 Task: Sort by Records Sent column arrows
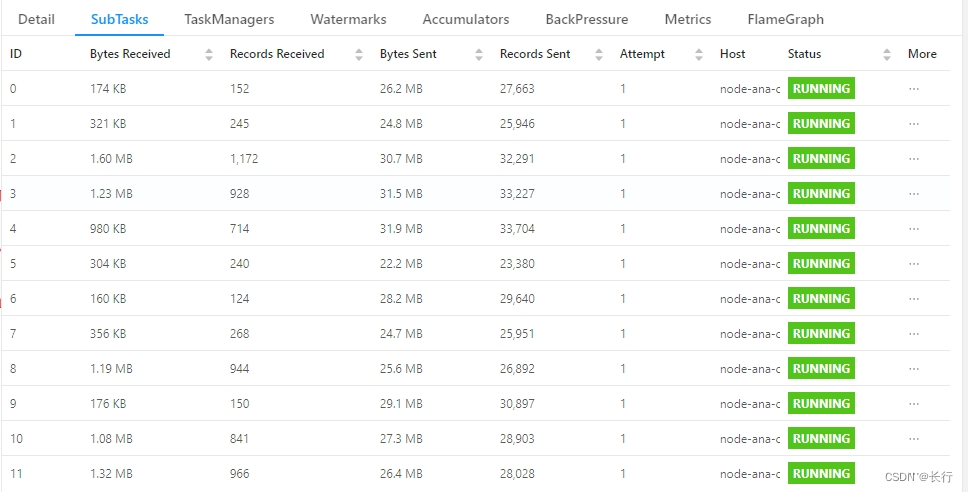pos(599,55)
